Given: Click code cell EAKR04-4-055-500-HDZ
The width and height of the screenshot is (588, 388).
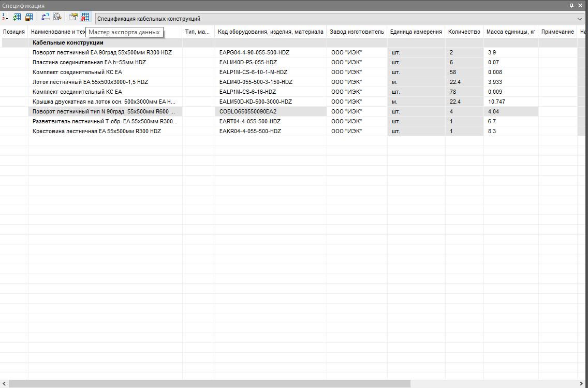Looking at the screenshot, I should [270, 132].
